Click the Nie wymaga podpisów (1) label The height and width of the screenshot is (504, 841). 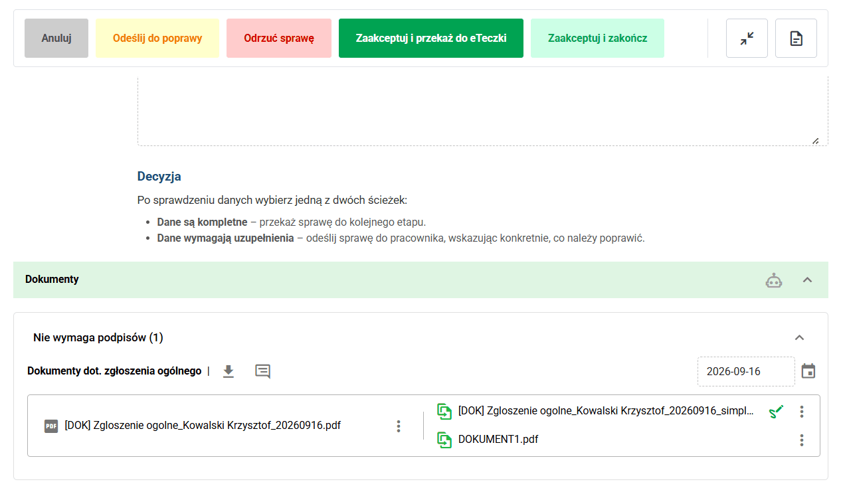coord(98,338)
